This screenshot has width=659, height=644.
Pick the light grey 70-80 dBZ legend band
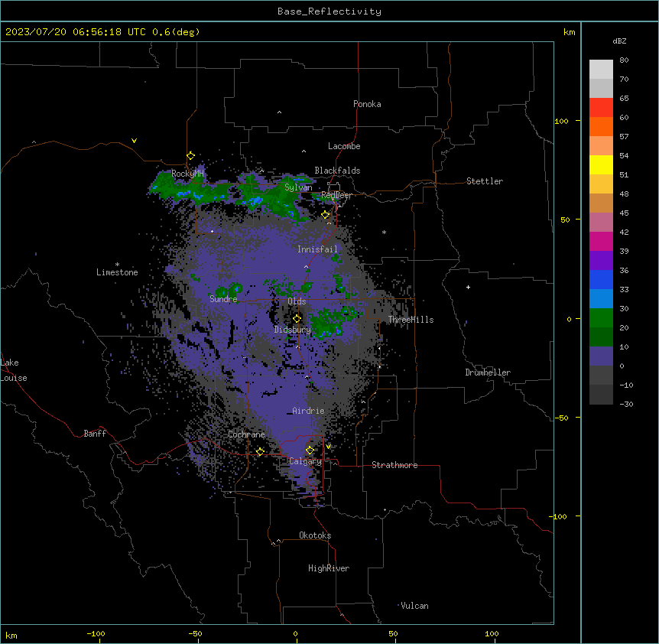tap(601, 69)
